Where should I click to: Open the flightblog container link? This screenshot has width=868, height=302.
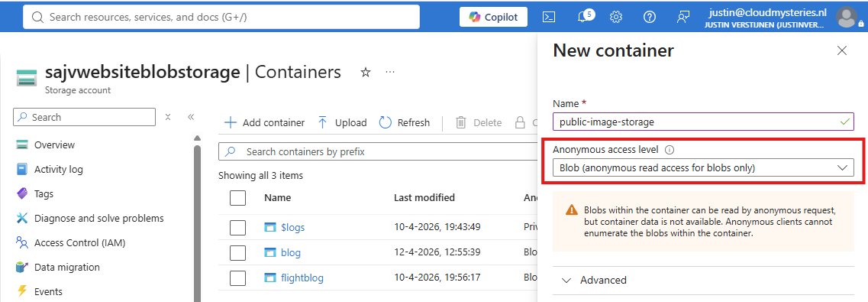tap(302, 278)
